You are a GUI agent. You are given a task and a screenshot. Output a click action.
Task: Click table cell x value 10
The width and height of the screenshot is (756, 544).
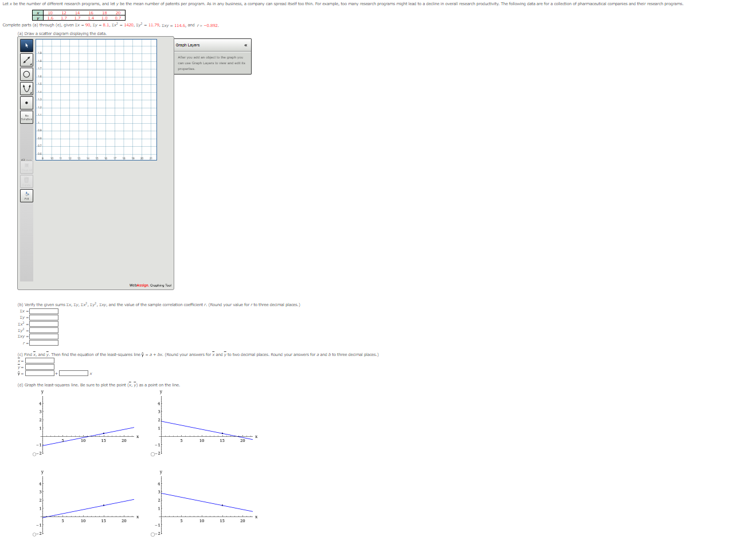[x=50, y=13]
